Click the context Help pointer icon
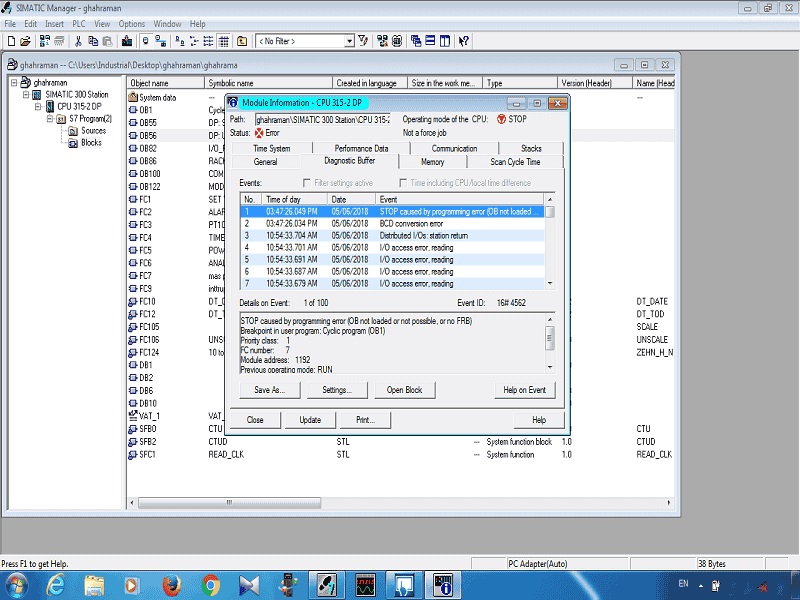 (x=464, y=41)
